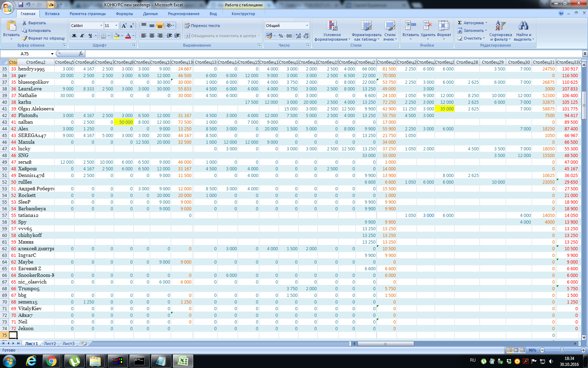Viewport: 588px width, 368px height.
Task: Click Delete cells (Удалить) icon
Action: (x=427, y=26)
